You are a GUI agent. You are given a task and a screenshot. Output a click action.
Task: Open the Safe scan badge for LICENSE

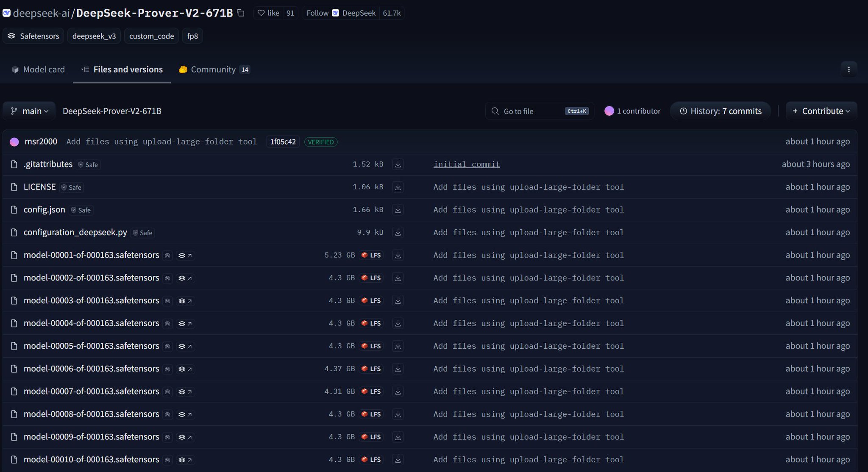71,187
